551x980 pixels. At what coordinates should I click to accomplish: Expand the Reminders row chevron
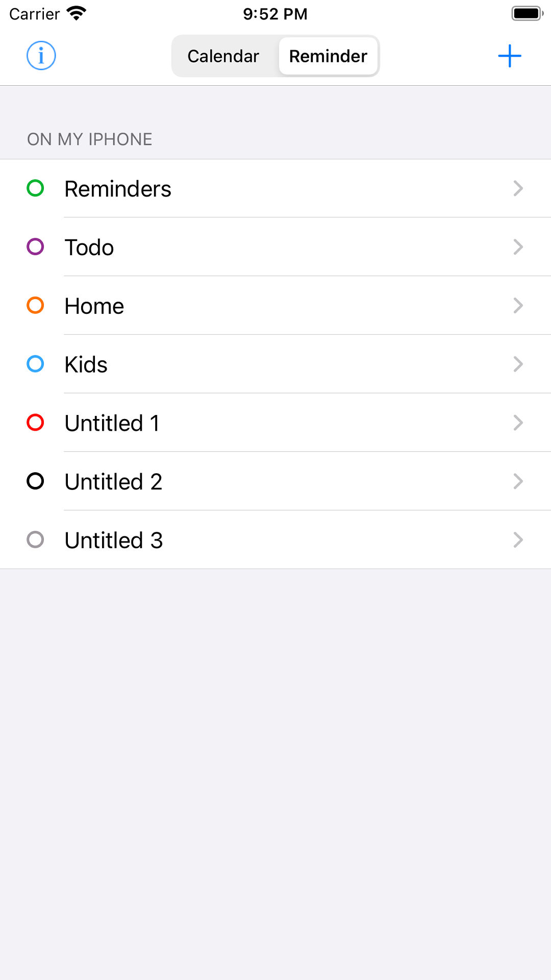click(x=518, y=188)
